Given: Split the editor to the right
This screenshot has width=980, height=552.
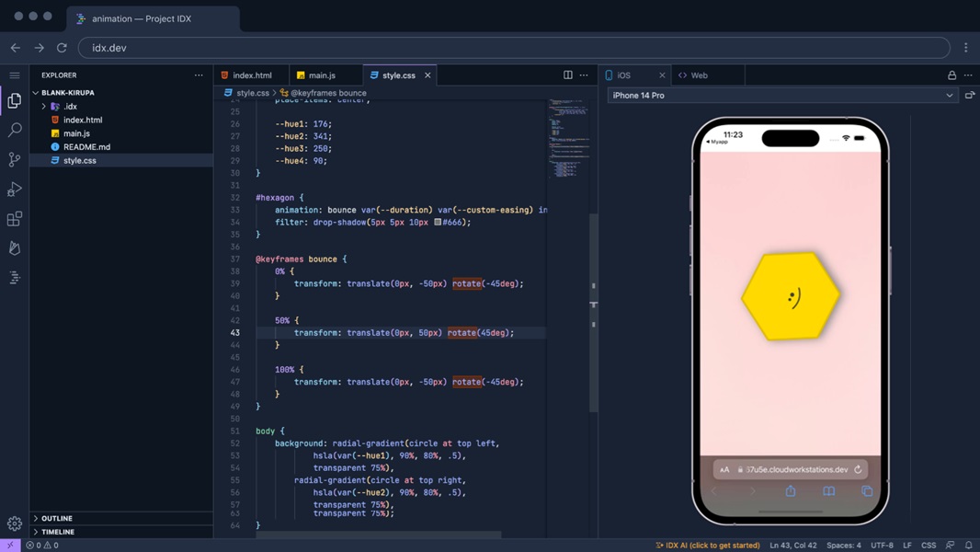Looking at the screenshot, I should click(x=568, y=75).
